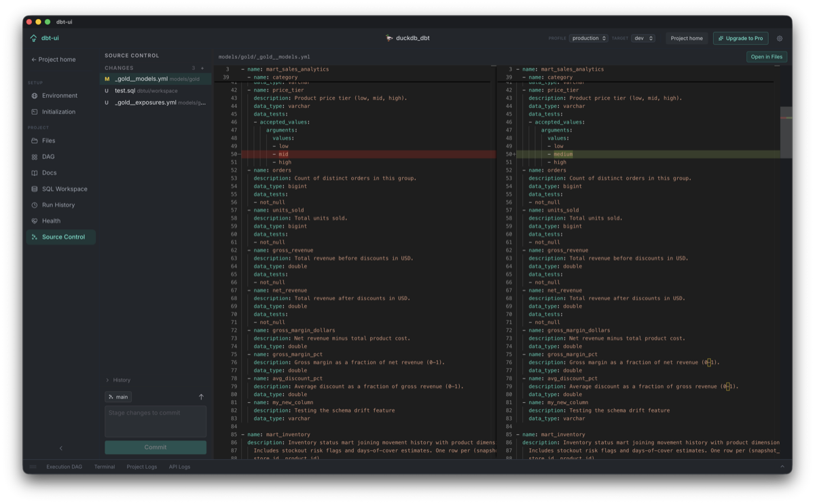
Task: Click 'name: price_tier' in left pane
Action: (x=278, y=90)
